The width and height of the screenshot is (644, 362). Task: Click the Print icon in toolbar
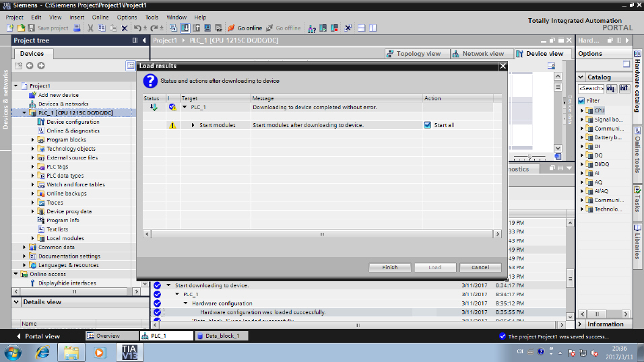pos(77,28)
